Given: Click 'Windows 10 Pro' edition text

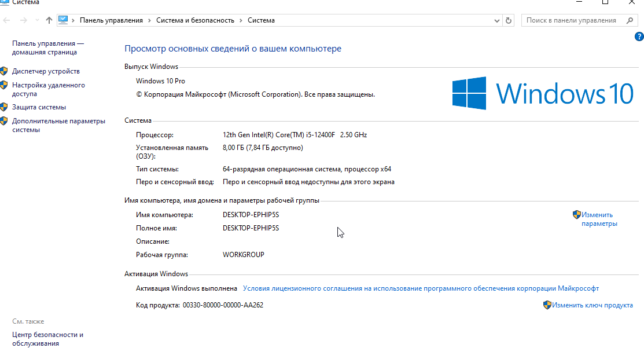Looking at the screenshot, I should [x=161, y=81].
